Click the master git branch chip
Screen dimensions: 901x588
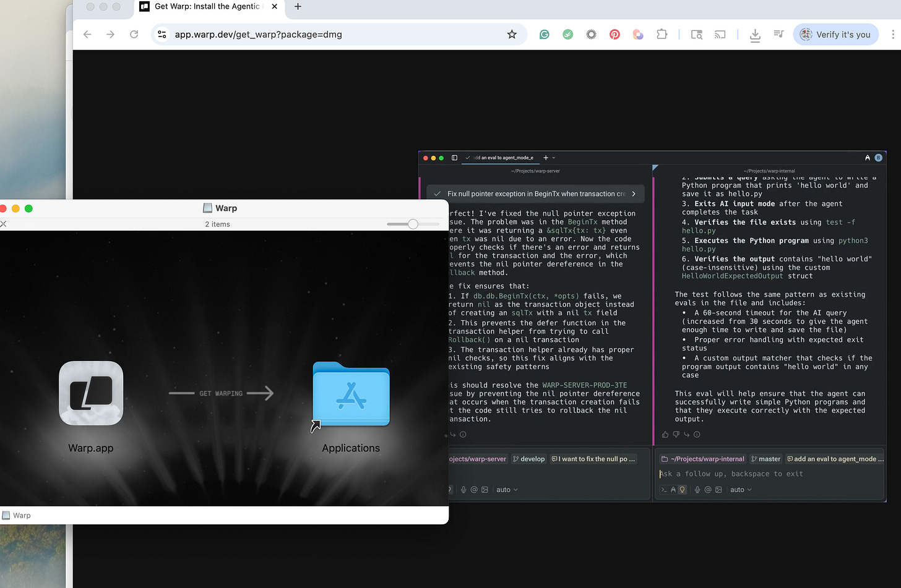point(766,459)
